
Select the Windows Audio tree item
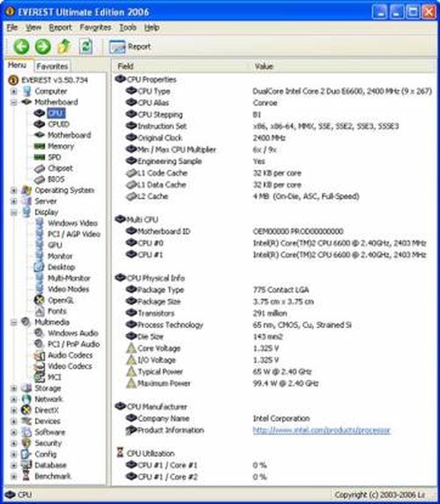pos(73,333)
